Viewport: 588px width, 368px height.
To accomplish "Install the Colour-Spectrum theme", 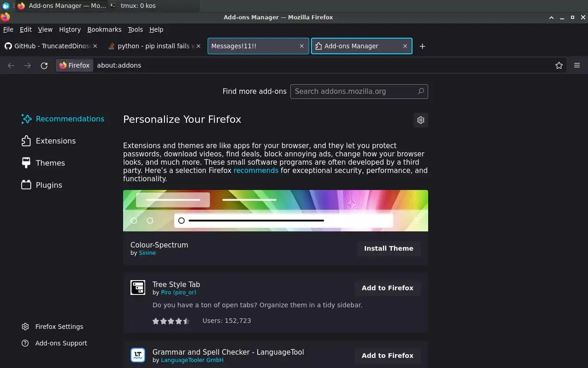I will [x=389, y=248].
